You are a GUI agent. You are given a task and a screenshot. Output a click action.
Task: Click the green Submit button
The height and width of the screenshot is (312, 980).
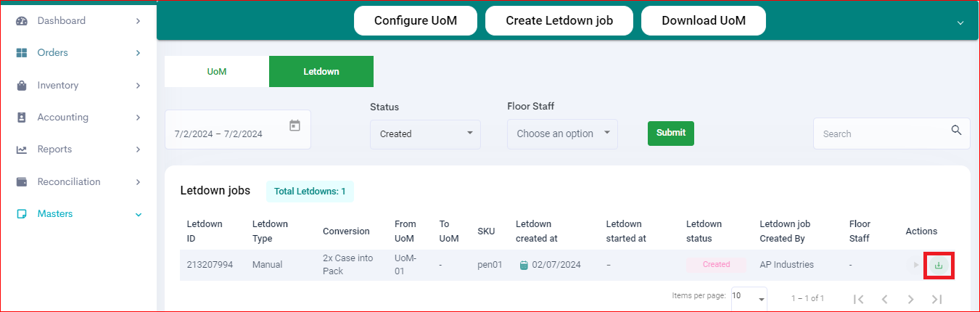tap(671, 133)
